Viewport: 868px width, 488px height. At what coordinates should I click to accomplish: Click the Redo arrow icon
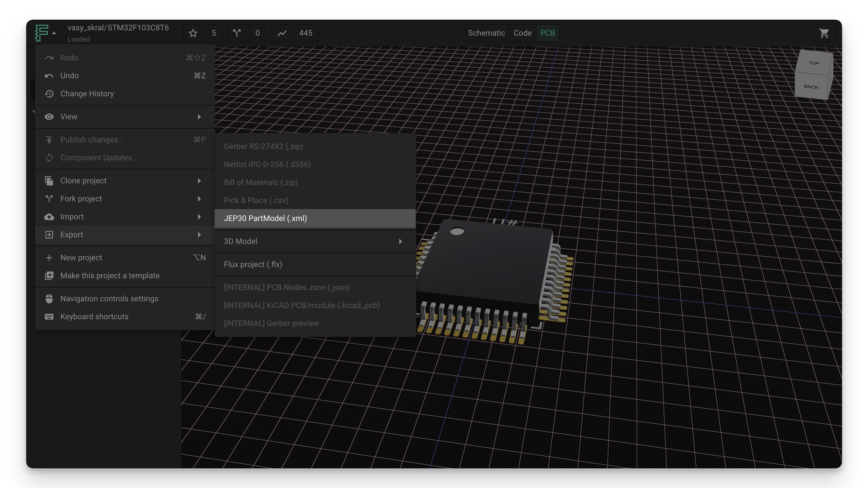(49, 58)
